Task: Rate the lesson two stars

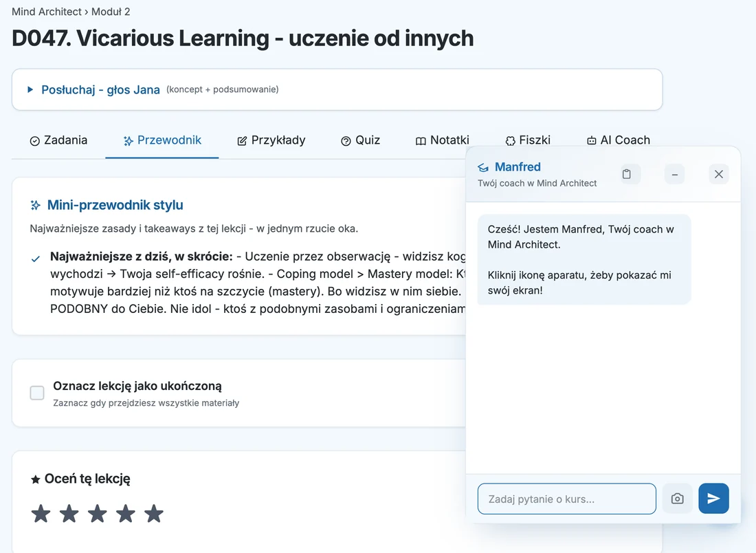Action: pos(69,513)
